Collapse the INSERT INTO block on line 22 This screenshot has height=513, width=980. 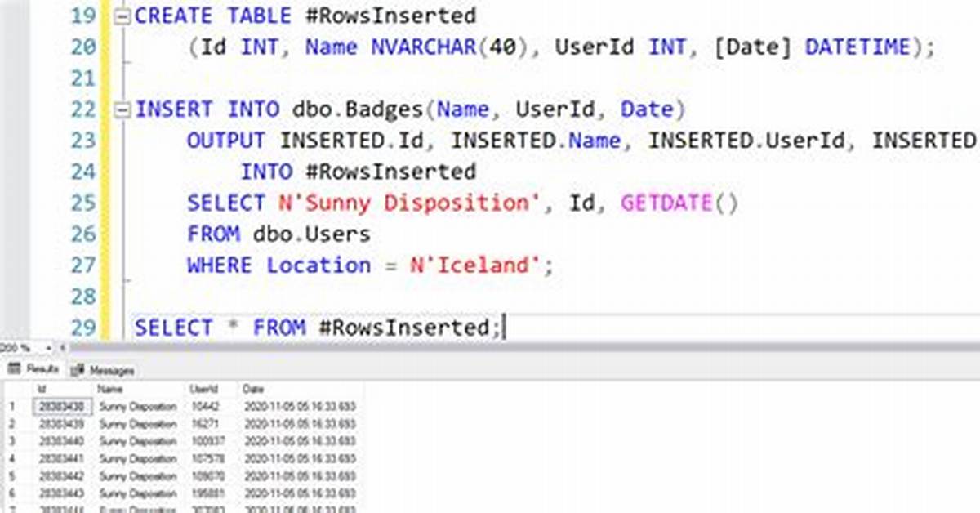pos(122,109)
